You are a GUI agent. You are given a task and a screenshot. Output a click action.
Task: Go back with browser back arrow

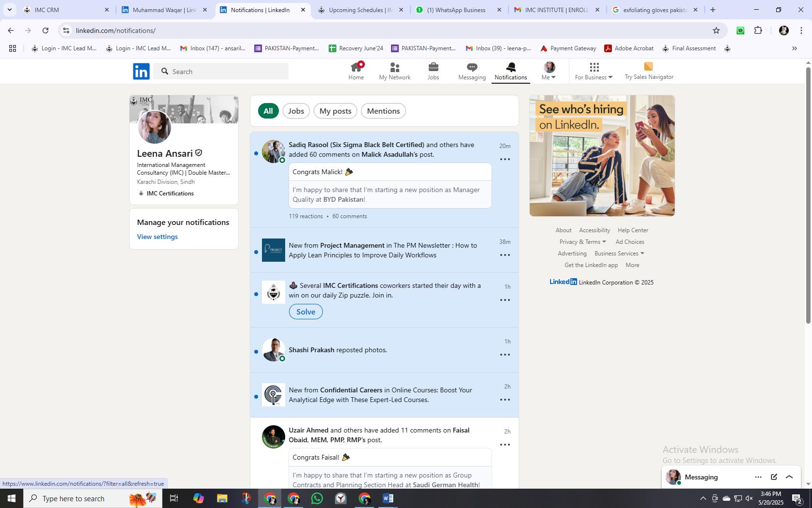pyautogui.click(x=11, y=30)
